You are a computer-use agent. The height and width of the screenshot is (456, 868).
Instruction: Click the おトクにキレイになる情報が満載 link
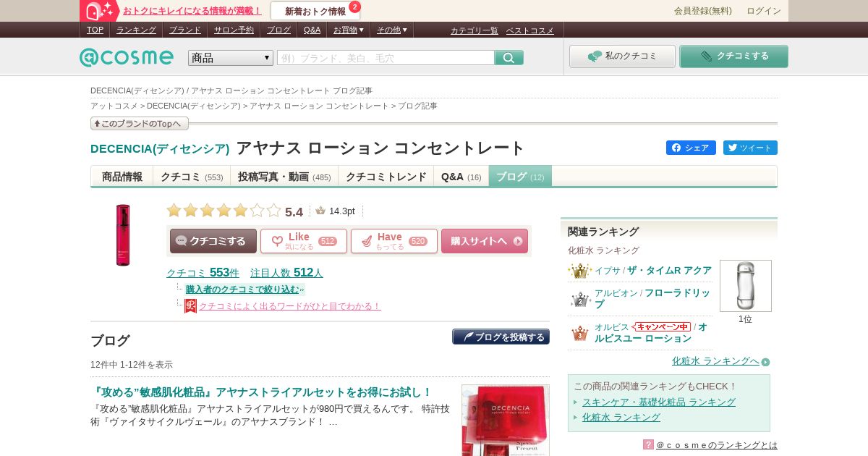[x=192, y=11]
